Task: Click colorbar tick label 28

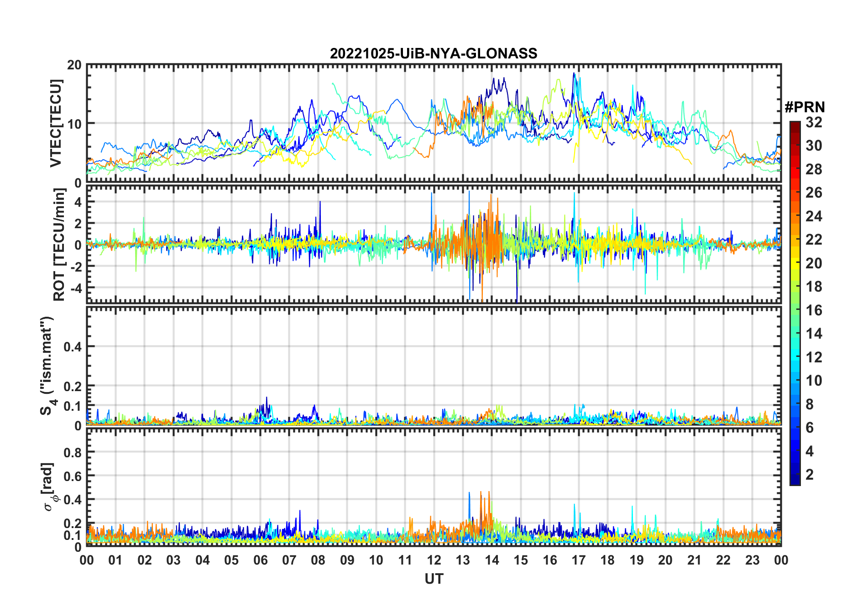Action: 814,169
